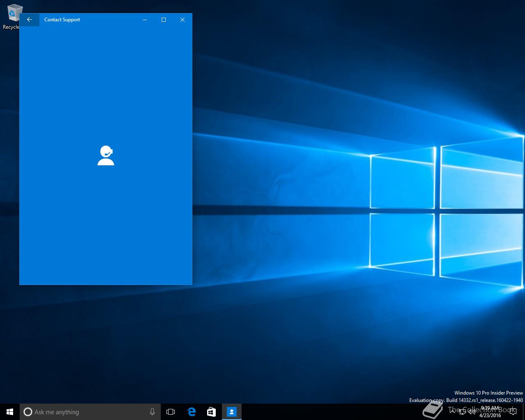This screenshot has height=420, width=525.
Task: Open the volume control tray icon
Action: (x=472, y=412)
